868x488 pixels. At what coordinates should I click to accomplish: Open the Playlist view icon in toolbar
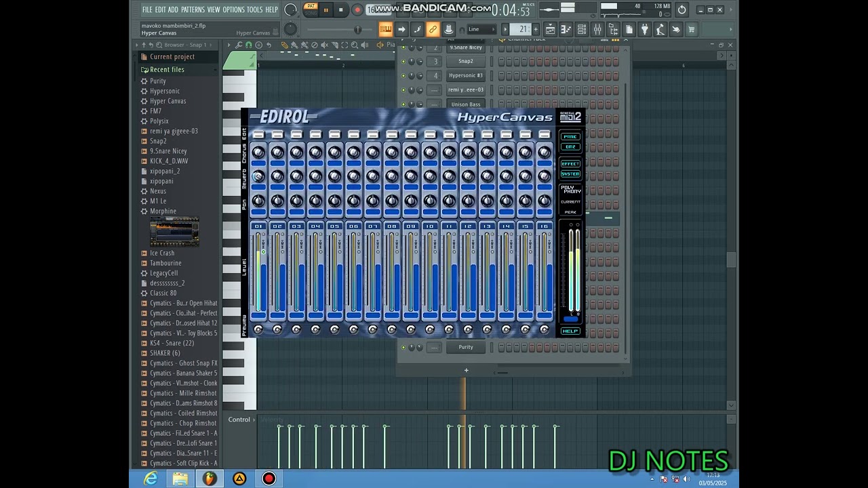pos(550,29)
